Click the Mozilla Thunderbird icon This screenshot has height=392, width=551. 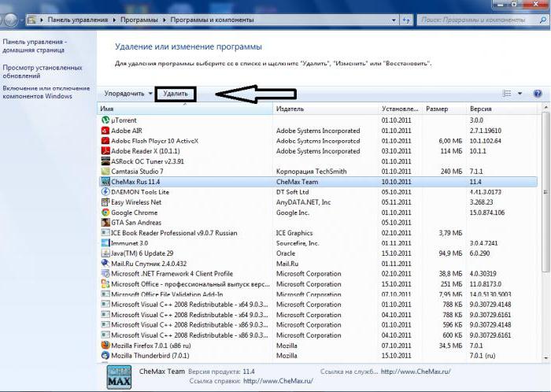tap(105, 356)
